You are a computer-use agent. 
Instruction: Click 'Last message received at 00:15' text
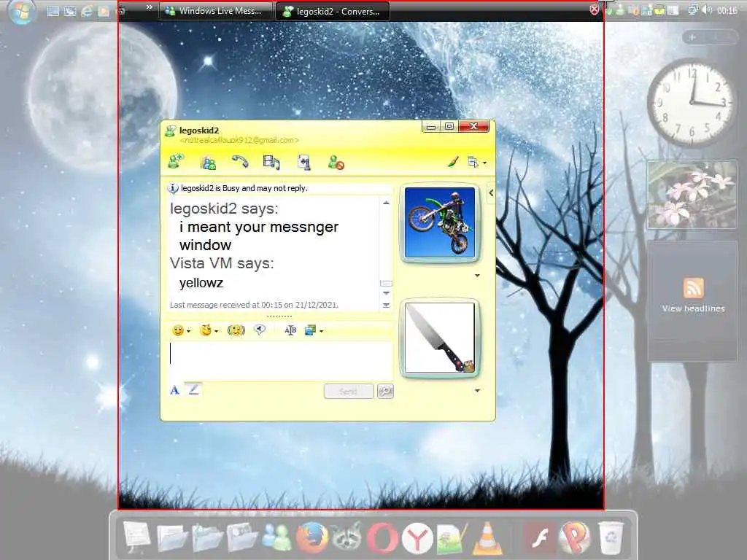254,305
